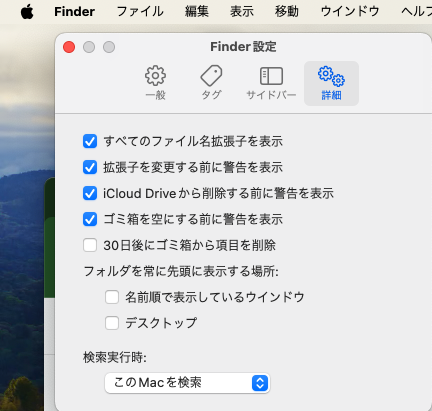The image size is (432, 411).
Task: Open the Apple menu
Action: [x=27, y=12]
